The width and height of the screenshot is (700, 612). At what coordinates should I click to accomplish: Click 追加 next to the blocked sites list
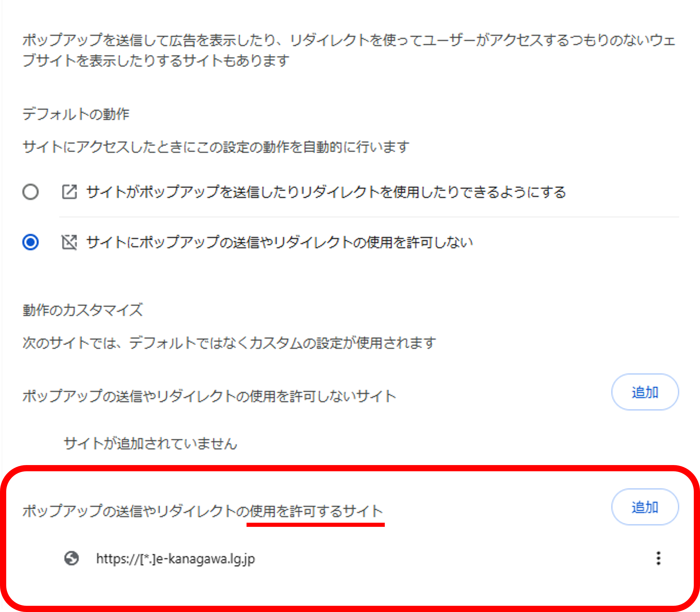tap(645, 392)
